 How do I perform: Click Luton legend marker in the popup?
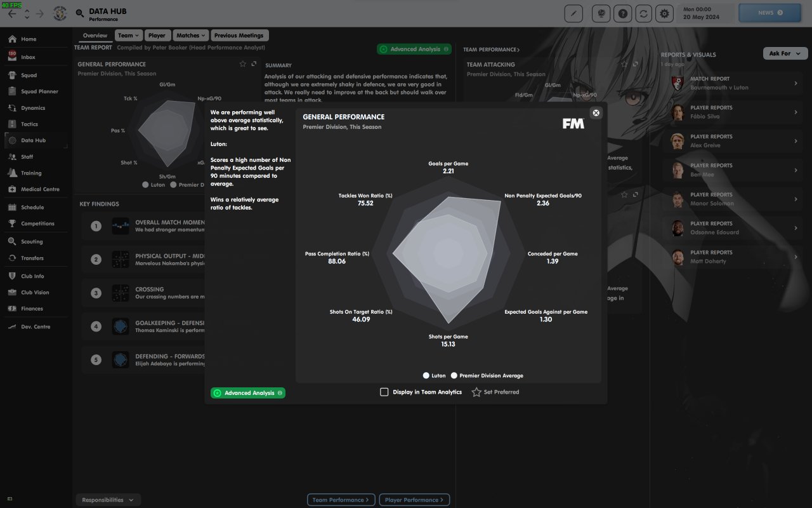point(426,375)
